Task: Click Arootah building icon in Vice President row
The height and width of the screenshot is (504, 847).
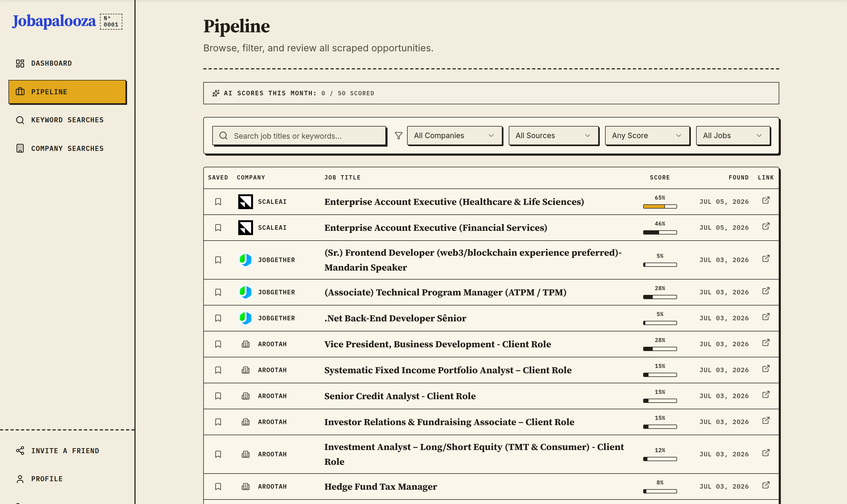Action: click(x=246, y=344)
